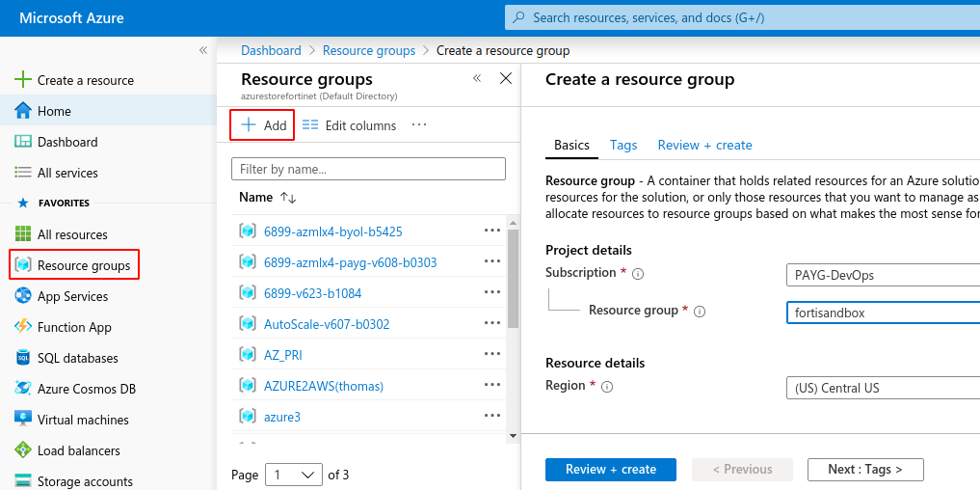Open the ellipsis menu for 6899-v623-b1084
980x490 pixels.
click(x=492, y=291)
